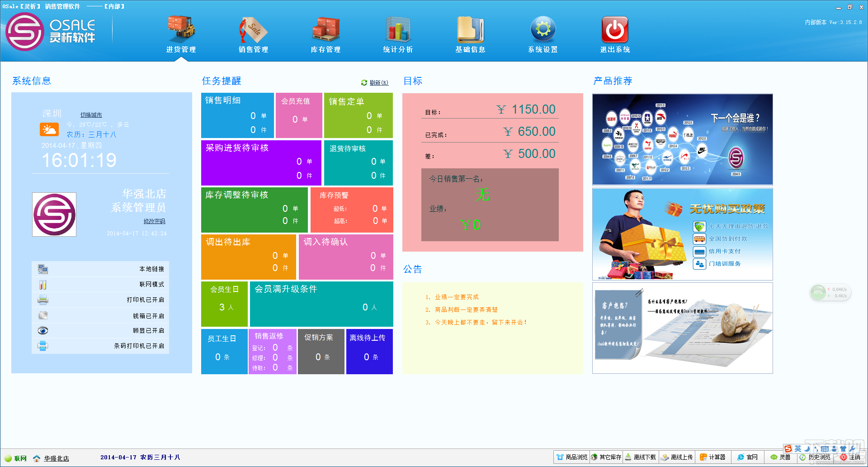Image resolution: width=868 pixels, height=467 pixels.
Task: Open 销售管理 sale tag icon
Action: pyautogui.click(x=253, y=29)
